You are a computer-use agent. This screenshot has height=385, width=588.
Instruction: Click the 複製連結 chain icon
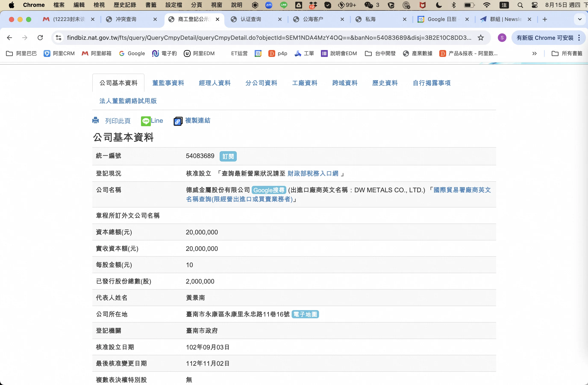[178, 121]
